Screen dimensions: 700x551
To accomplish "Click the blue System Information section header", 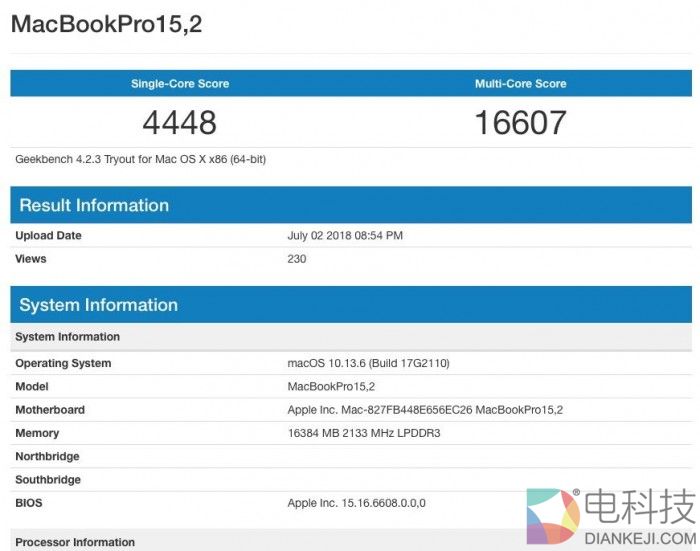I will click(x=98, y=305).
